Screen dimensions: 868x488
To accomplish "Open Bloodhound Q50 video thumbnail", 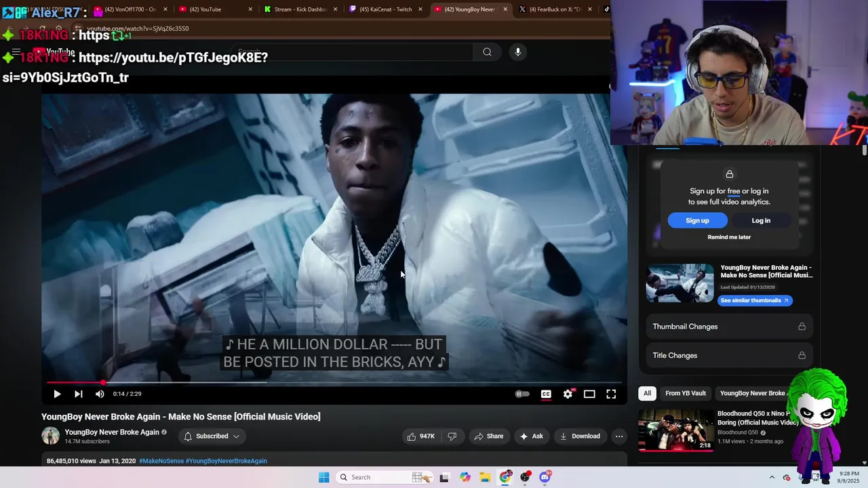I will coord(675,430).
